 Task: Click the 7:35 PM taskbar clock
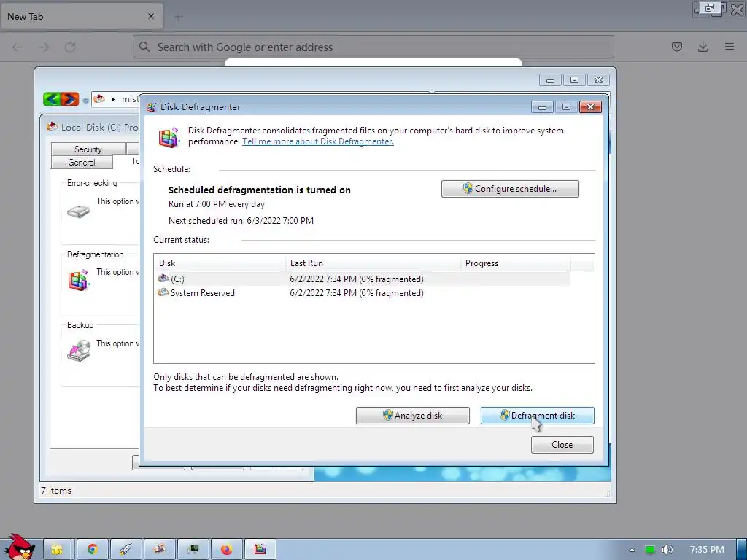click(x=707, y=550)
